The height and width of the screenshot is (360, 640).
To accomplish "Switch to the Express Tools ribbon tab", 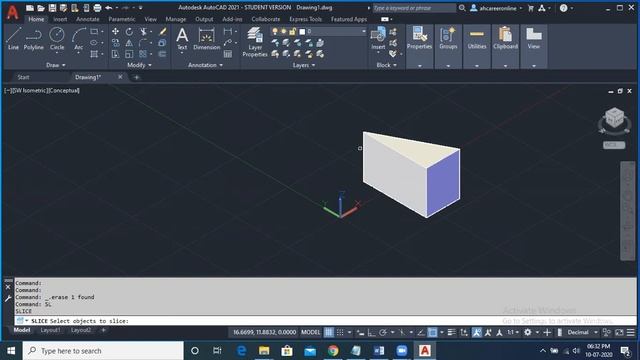I will tap(305, 19).
